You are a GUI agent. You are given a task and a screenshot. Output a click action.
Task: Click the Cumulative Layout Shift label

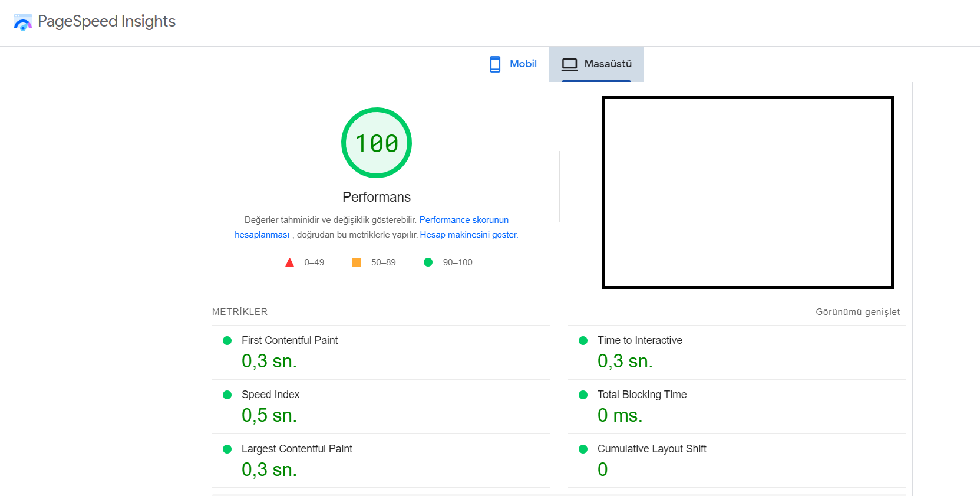tap(652, 449)
